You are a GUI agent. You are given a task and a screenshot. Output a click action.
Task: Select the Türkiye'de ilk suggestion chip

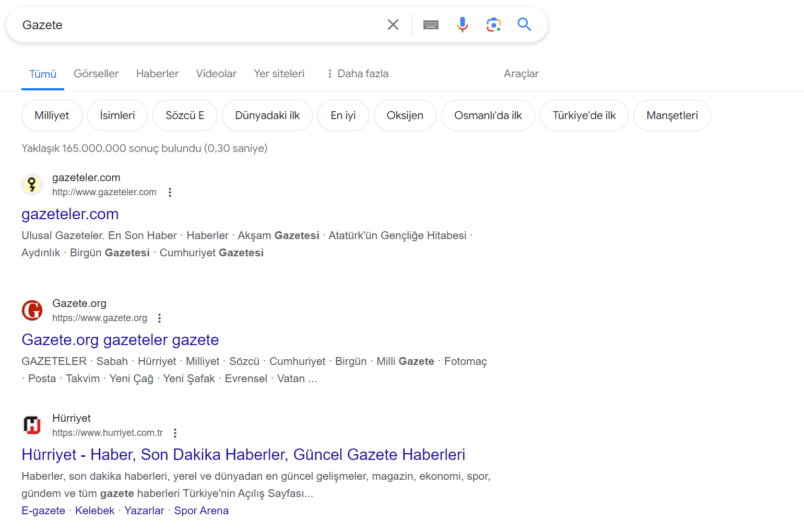[x=584, y=115]
